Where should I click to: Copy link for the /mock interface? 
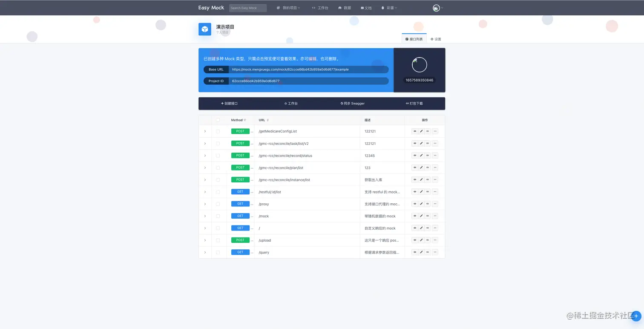tap(428, 216)
